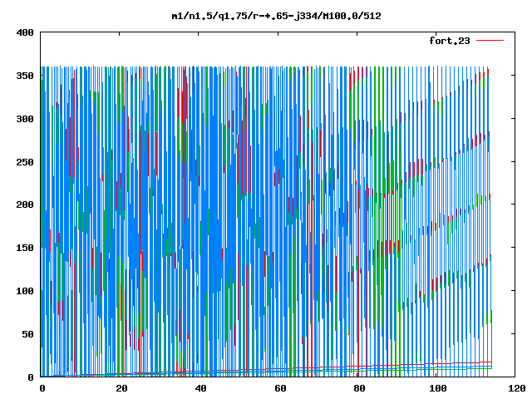Click the y-axis label 300

25,119
